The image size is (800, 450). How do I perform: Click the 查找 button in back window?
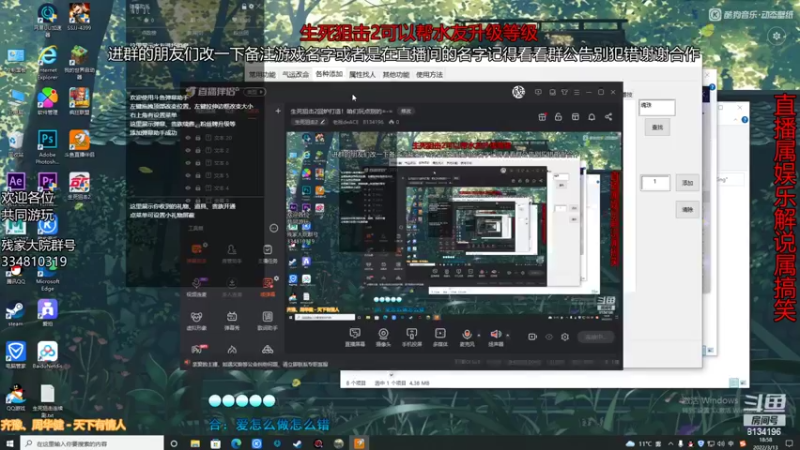[657, 127]
